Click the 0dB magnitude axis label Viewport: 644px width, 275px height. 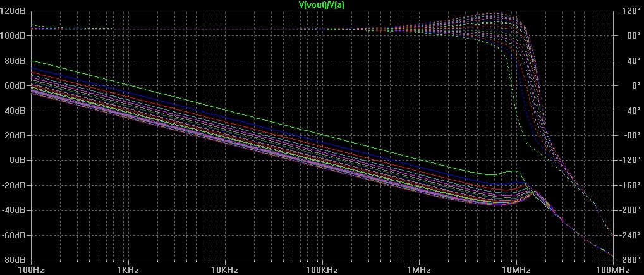[17, 161]
